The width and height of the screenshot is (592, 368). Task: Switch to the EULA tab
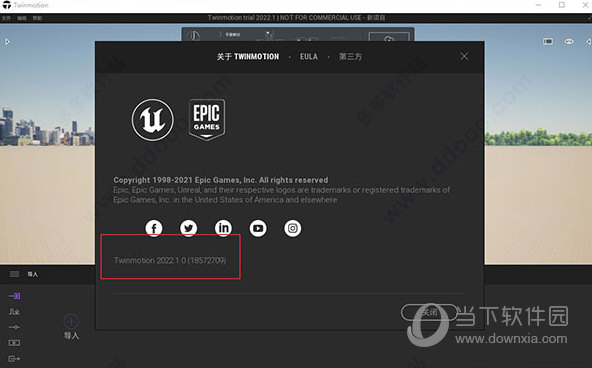click(309, 57)
